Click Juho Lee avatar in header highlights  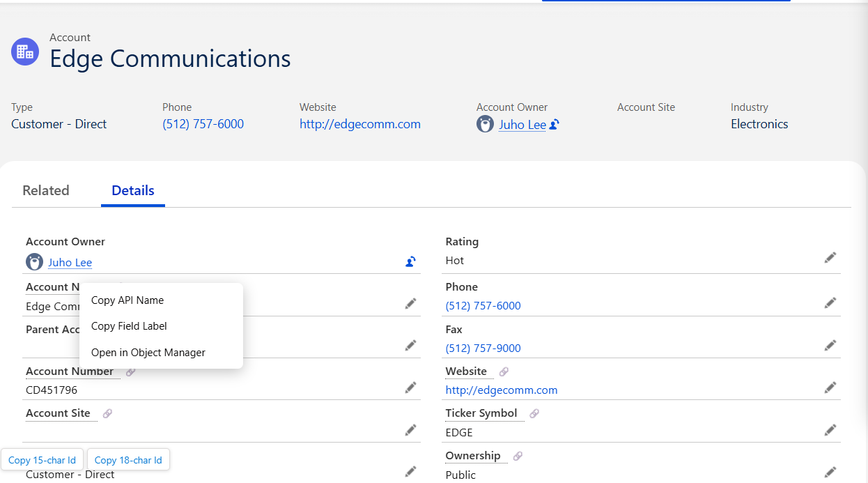485,125
